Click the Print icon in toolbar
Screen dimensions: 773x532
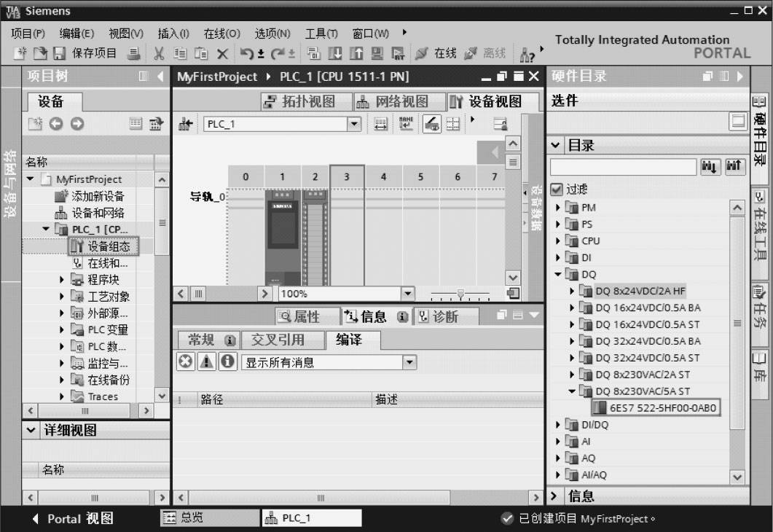(x=133, y=53)
